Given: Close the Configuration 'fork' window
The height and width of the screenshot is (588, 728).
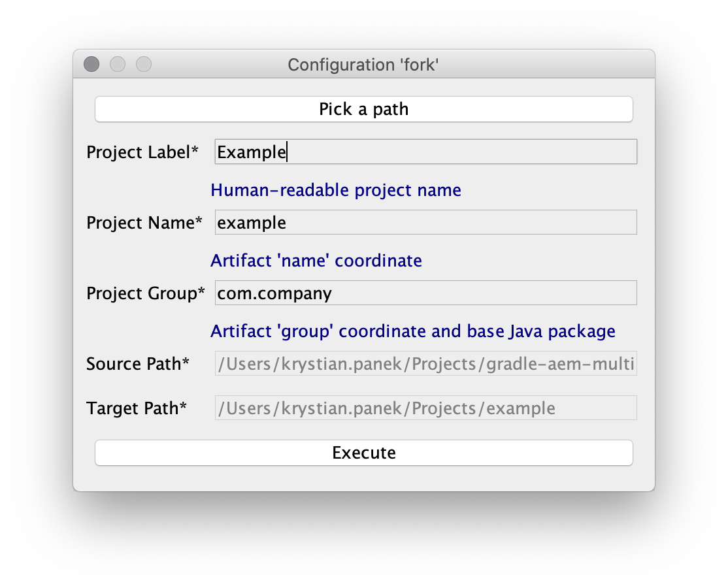Looking at the screenshot, I should click(x=91, y=64).
